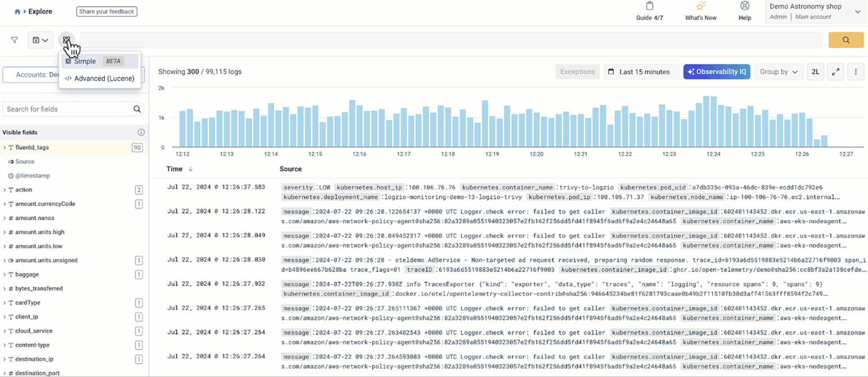The image size is (868, 377).
Task: Run the query with the magnifier search button
Action: pos(846,40)
